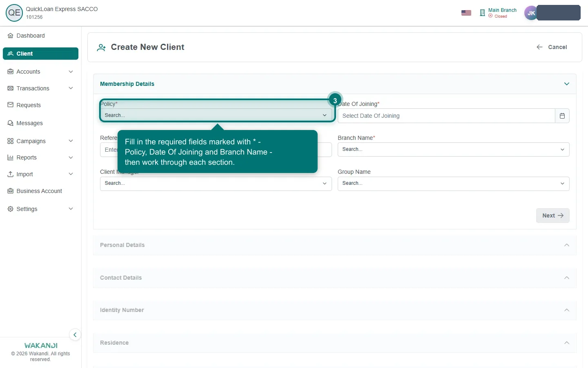Click the QE organization logo

14,13
